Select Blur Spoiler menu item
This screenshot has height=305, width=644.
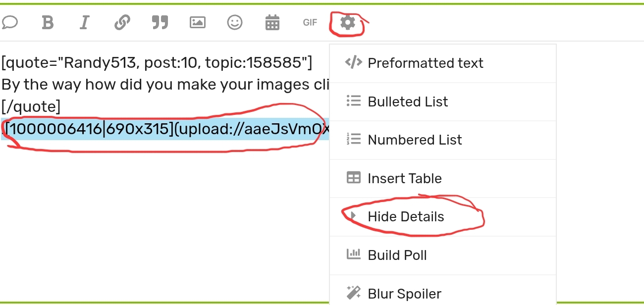pyautogui.click(x=404, y=294)
